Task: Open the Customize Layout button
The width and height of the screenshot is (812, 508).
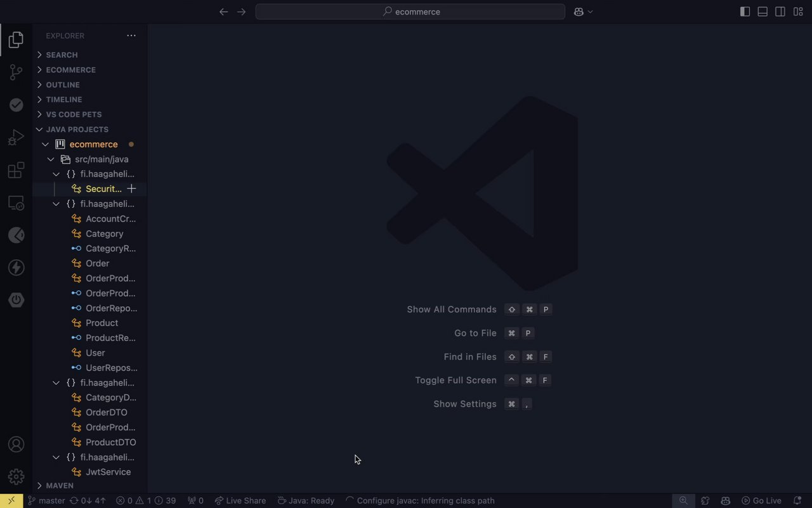Action: [x=798, y=11]
